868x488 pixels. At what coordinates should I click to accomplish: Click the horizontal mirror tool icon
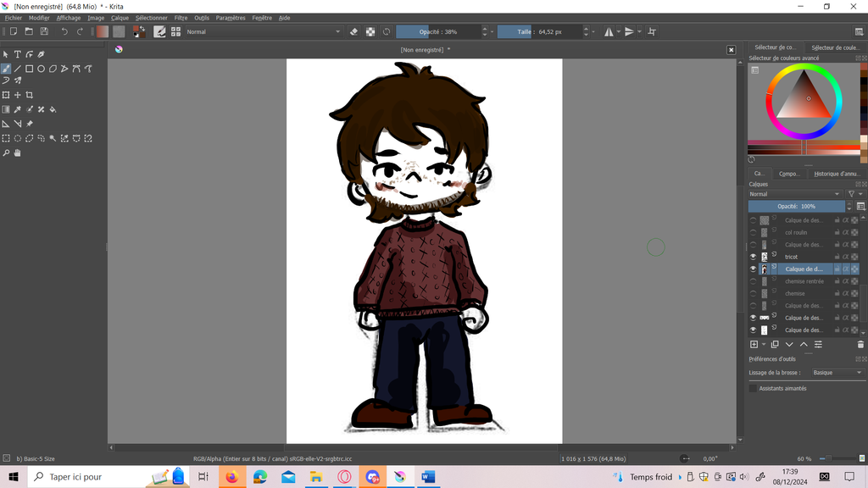tap(609, 31)
